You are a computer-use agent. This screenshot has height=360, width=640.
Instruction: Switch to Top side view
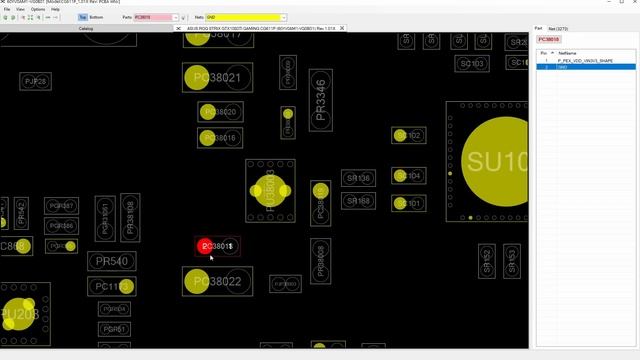[x=83, y=17]
